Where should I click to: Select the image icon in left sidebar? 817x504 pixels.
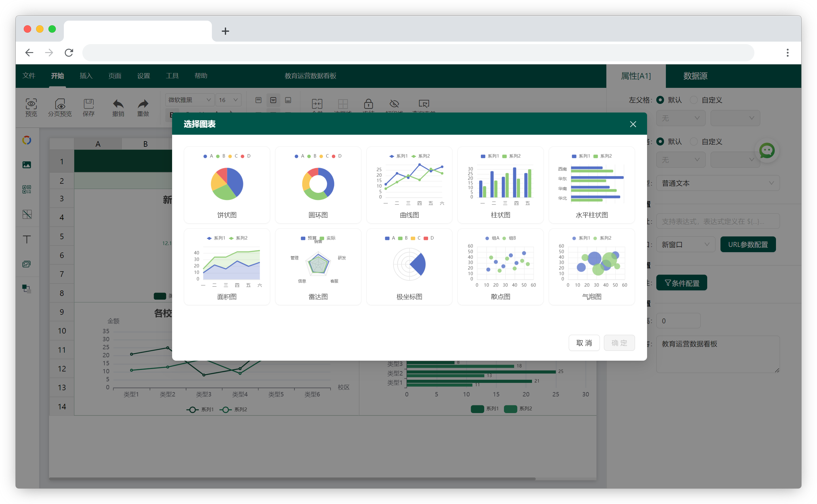[x=27, y=165]
